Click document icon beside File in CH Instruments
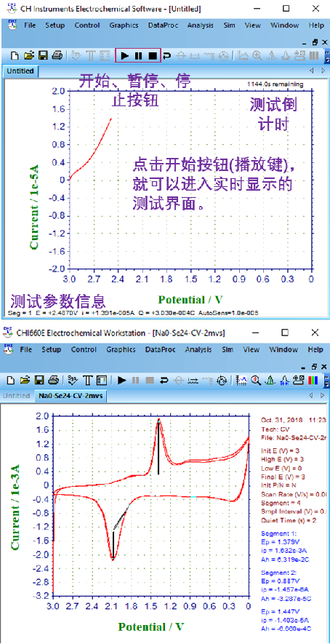The height and width of the screenshot is (644, 330). click(x=13, y=24)
